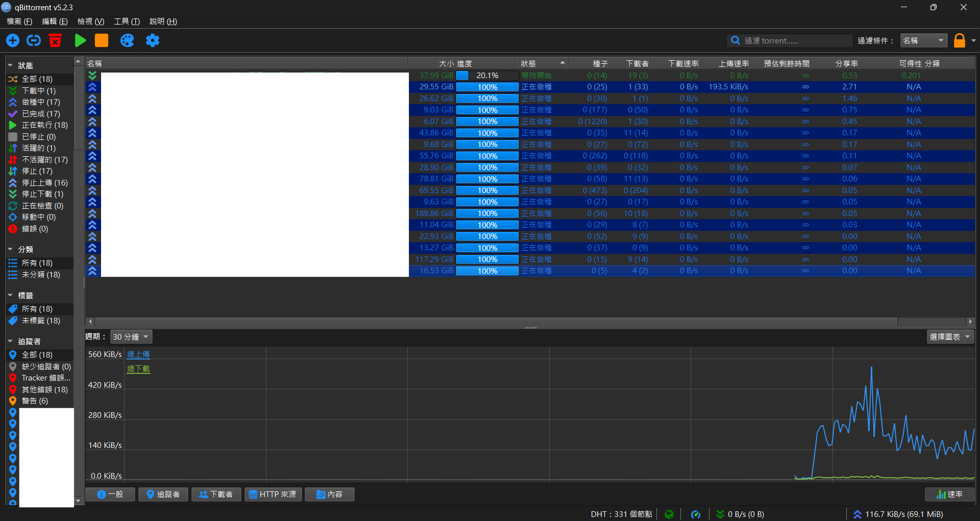Click the orange lock UI icon

960,40
